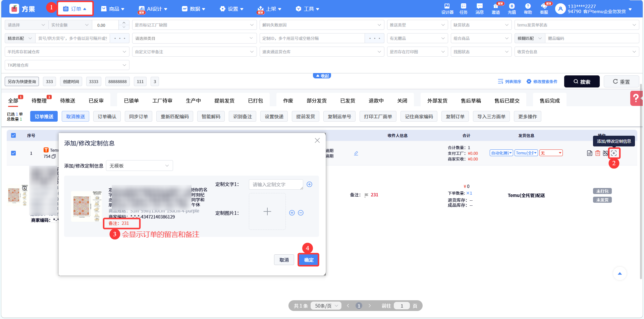This screenshot has width=644, height=319.
Task: Click the 确定 confirm button in dialog
Action: (309, 260)
